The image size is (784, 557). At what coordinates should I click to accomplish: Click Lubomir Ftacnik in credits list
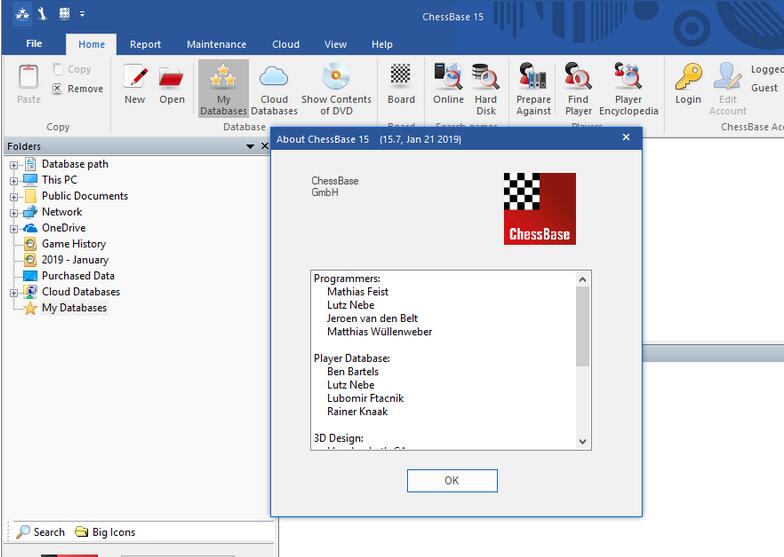click(x=365, y=398)
